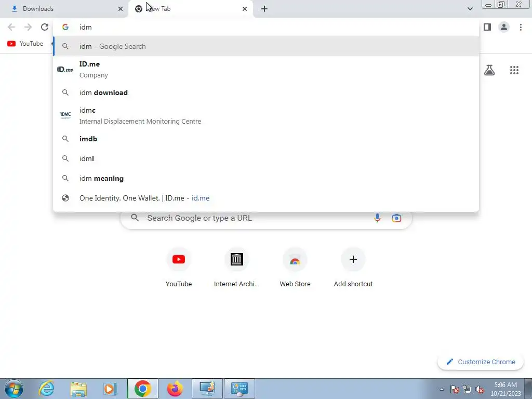Pick the idml suggestion
Screen dimensions: 532x399
coord(266,158)
